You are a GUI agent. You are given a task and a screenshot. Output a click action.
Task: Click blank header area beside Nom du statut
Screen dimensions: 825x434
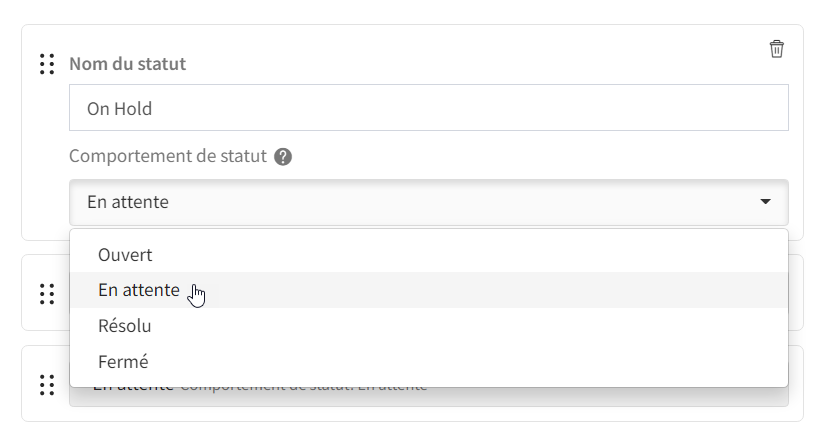[x=474, y=64]
